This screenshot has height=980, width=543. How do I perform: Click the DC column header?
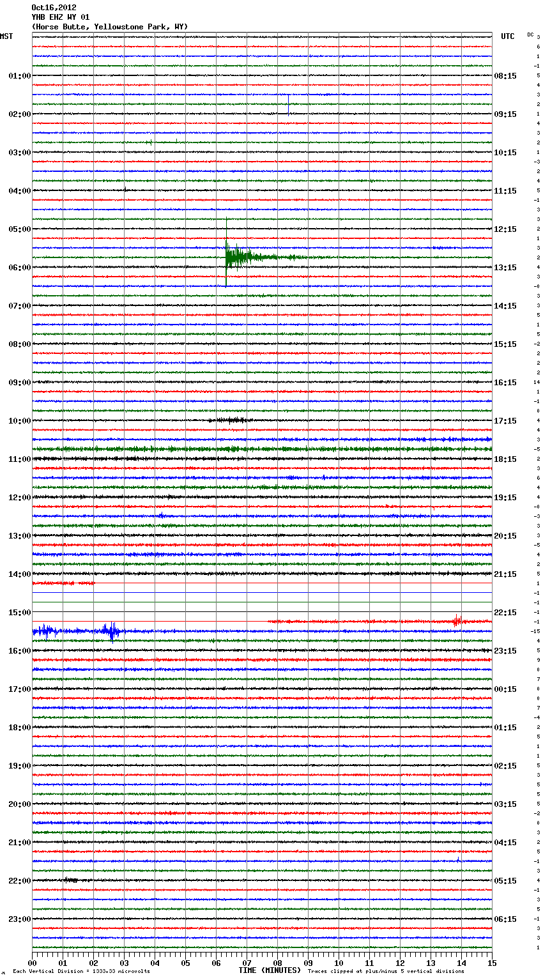point(530,34)
